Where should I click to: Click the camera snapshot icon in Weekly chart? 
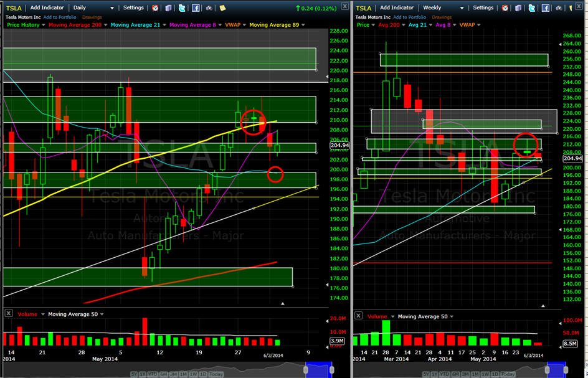pyautogui.click(x=559, y=8)
